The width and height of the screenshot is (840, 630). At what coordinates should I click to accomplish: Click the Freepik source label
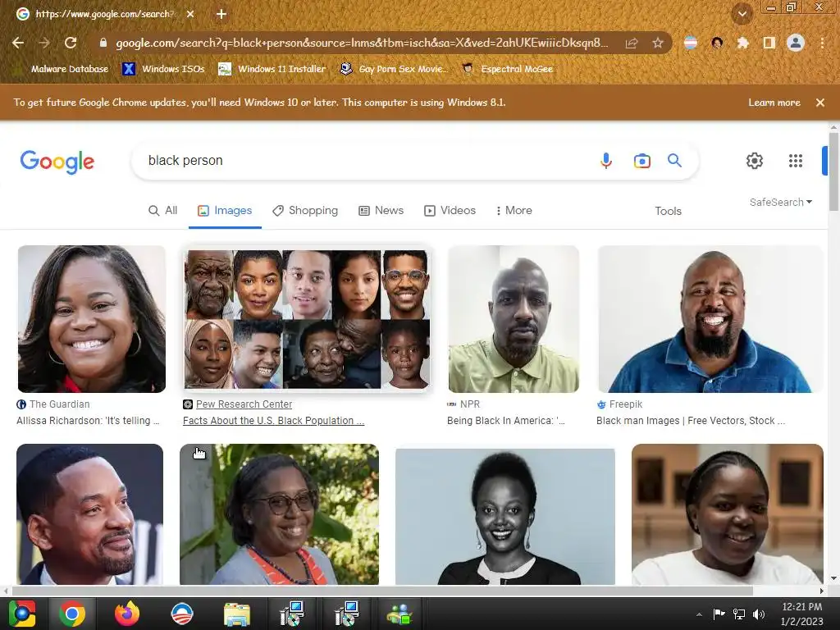point(626,404)
